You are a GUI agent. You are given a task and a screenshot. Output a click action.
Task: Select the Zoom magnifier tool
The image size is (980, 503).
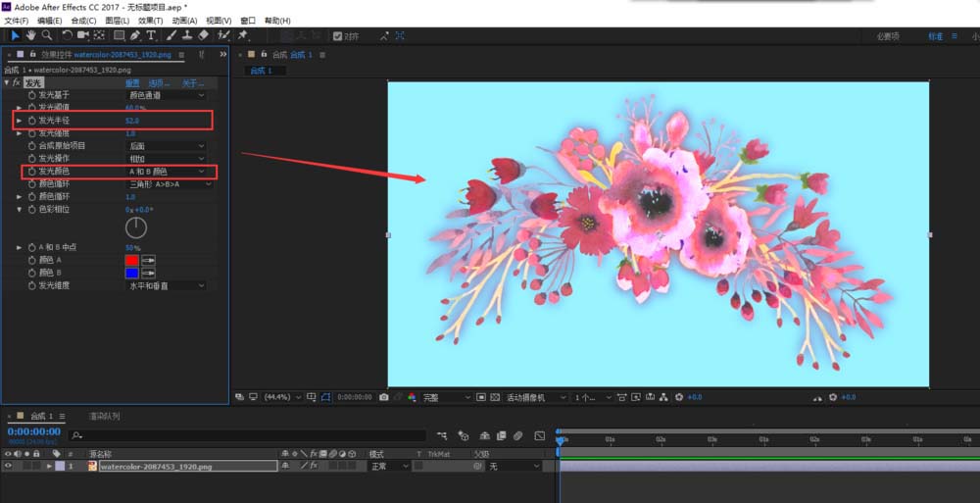46,36
